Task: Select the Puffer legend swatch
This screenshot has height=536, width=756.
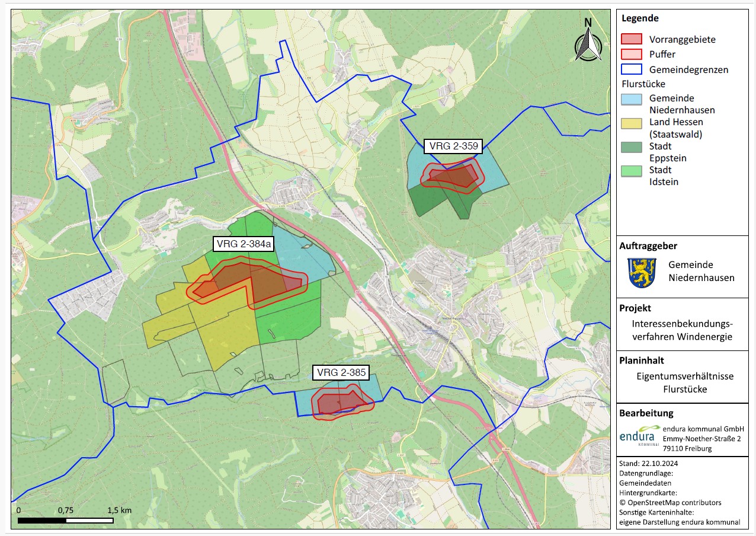Action: pos(631,54)
